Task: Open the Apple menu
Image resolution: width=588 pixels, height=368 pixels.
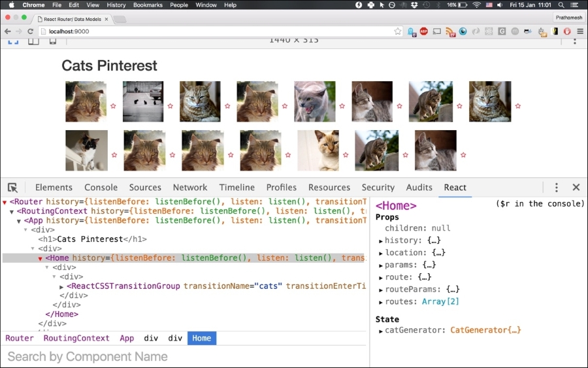Action: (x=11, y=5)
